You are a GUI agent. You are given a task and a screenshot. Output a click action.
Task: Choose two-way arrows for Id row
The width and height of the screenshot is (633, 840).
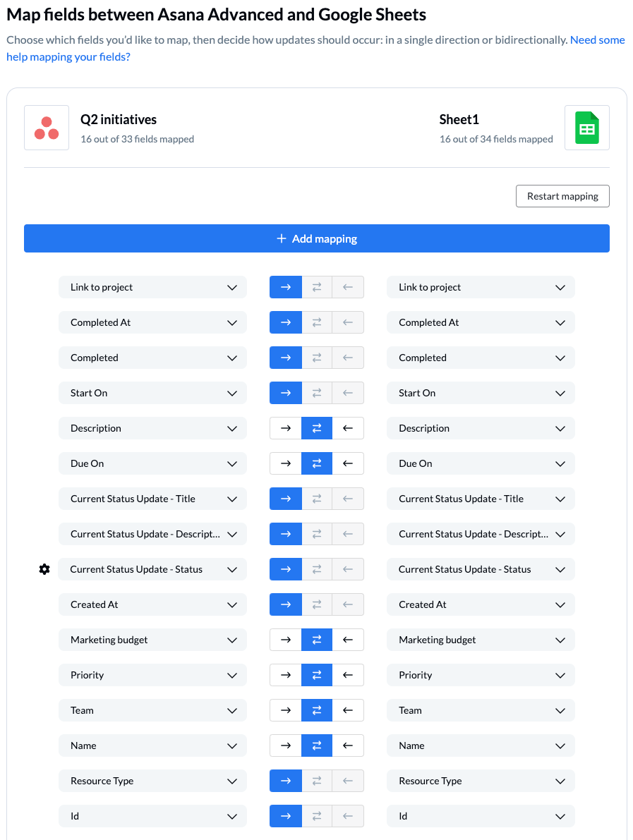click(x=317, y=817)
